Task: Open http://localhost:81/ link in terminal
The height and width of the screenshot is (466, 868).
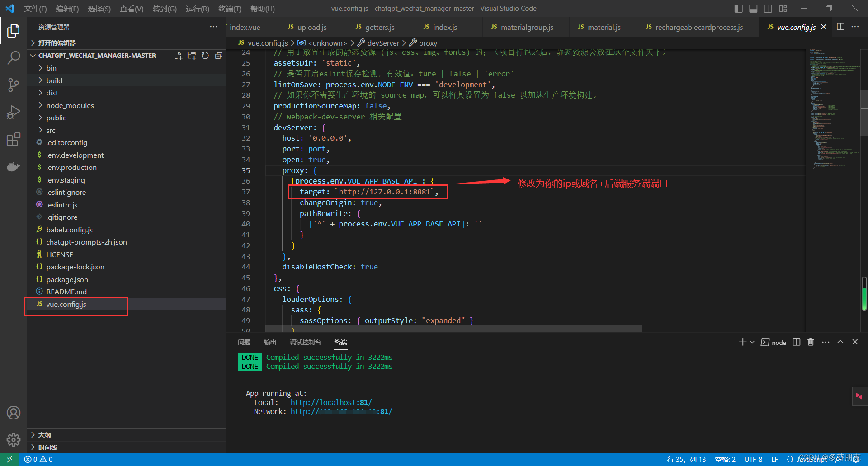Action: (x=331, y=402)
